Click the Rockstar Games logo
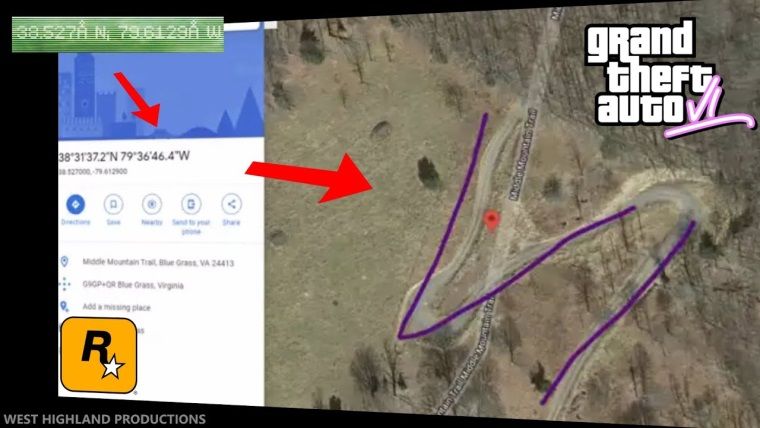Viewport: 760px width, 428px height. pos(99,355)
